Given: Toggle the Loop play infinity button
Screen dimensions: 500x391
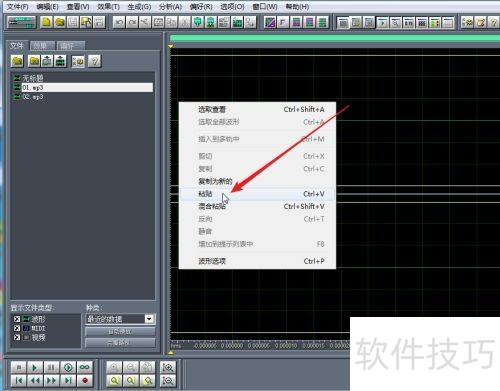Looking at the screenshot, I should pyautogui.click(x=84, y=367).
